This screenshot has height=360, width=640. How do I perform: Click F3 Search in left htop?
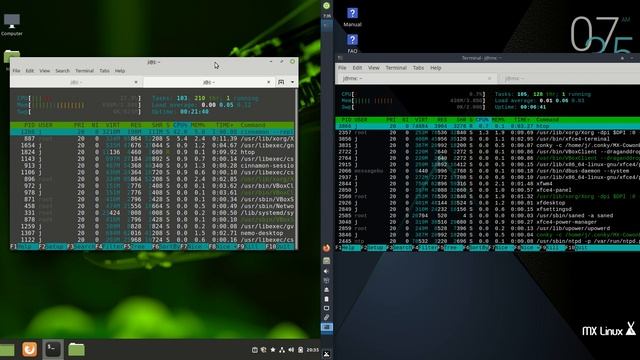point(80,247)
